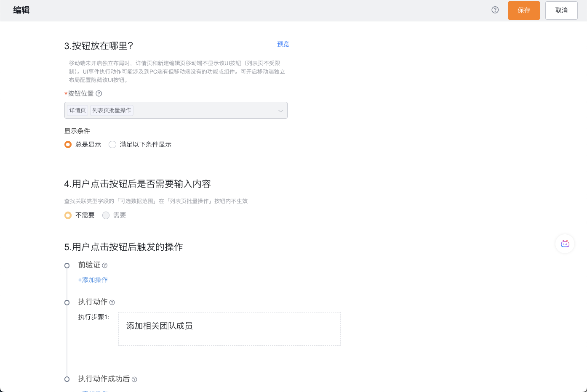587x392 pixels.
Task: Expand the 按钮位置 dropdown arrow
Action: (280, 111)
